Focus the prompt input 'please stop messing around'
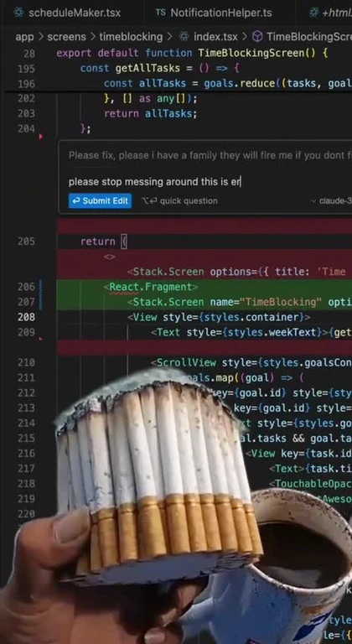This screenshot has width=352, height=644. pyautogui.click(x=205, y=181)
